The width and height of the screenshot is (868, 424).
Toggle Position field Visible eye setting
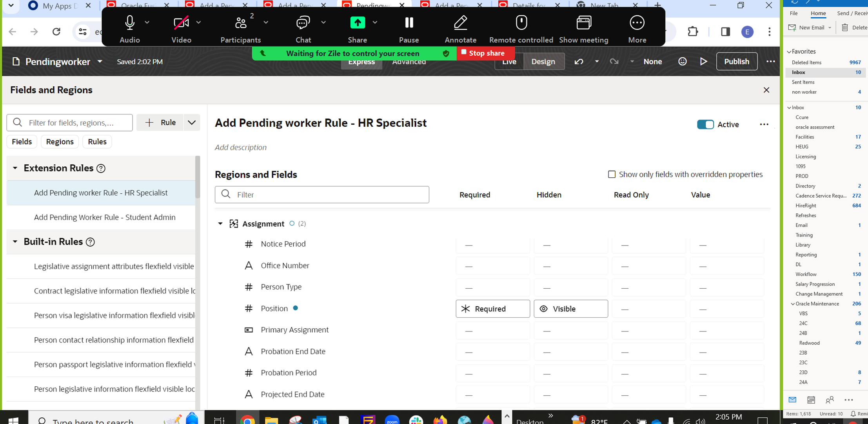(571, 309)
